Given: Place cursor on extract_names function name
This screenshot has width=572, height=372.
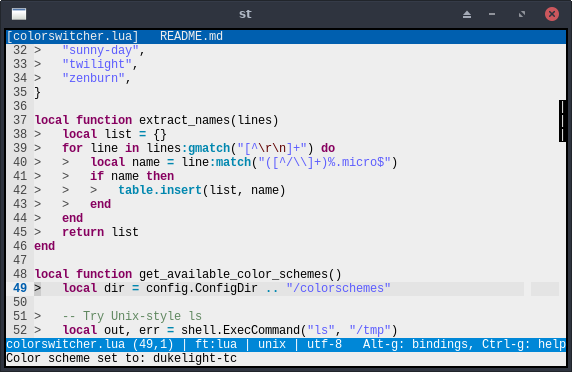Looking at the screenshot, I should (x=184, y=120).
